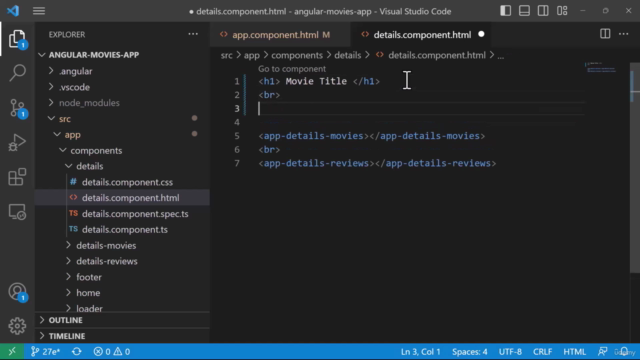The image size is (640, 360).
Task: Close details.component.html tab via unsaved dot
Action: pos(481,34)
